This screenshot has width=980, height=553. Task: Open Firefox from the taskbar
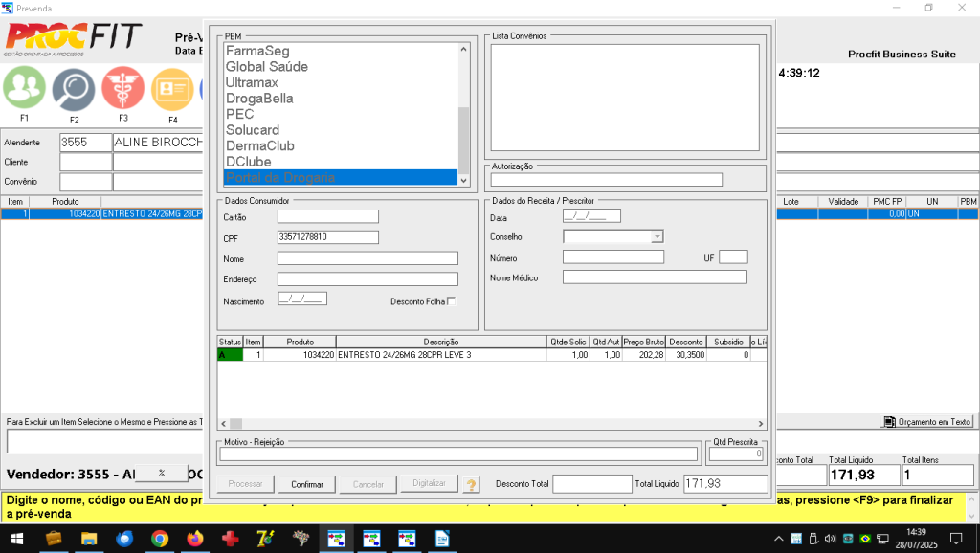click(x=195, y=539)
